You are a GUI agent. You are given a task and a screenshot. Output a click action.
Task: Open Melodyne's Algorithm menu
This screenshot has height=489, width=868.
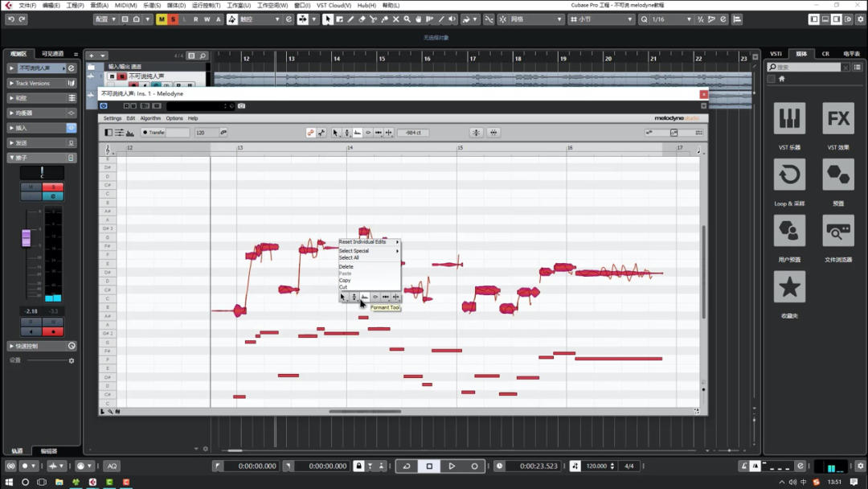pos(150,118)
